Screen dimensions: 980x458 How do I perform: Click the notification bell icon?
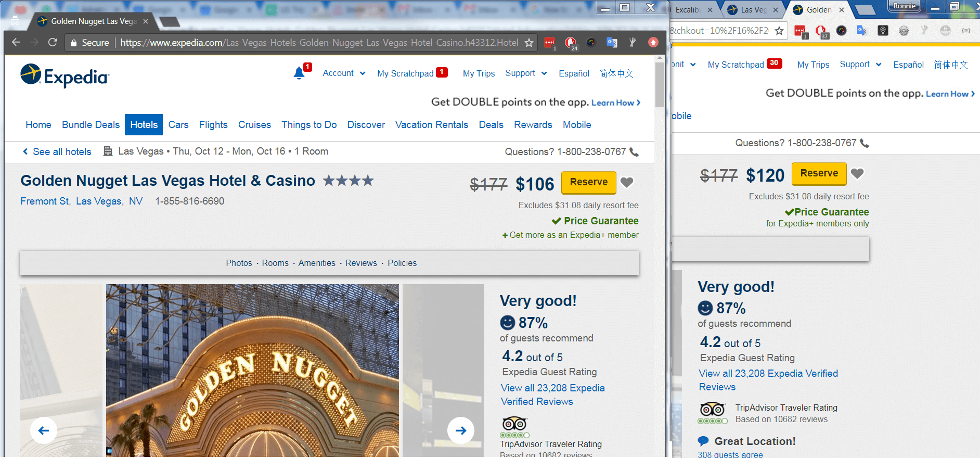(299, 73)
